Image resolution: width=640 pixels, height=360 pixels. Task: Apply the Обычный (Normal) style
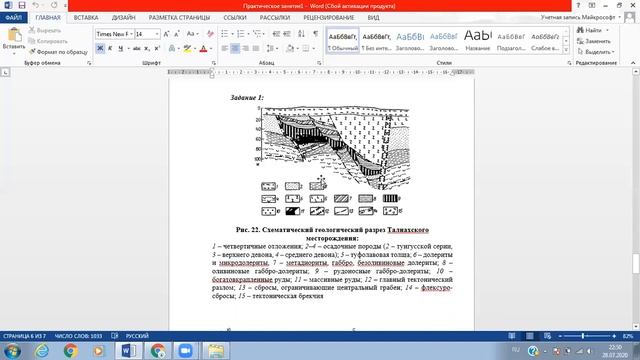click(x=343, y=40)
